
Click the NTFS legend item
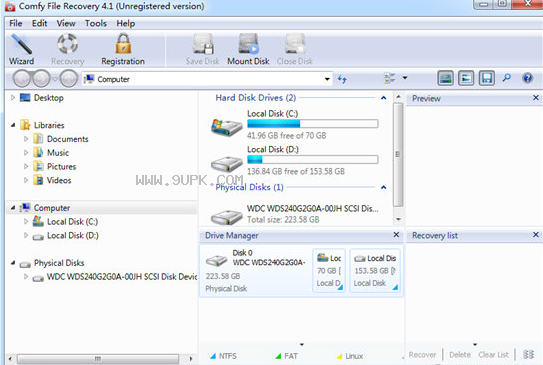[223, 356]
